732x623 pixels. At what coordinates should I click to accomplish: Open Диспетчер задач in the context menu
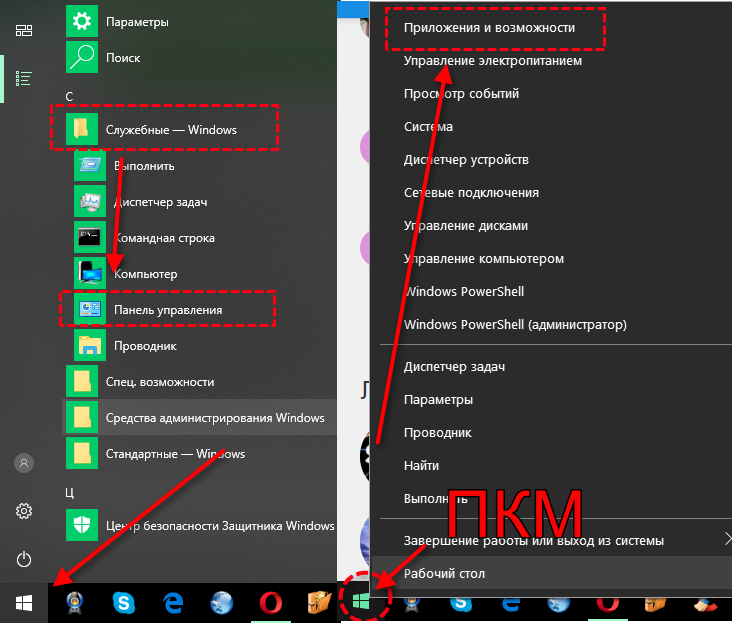(x=454, y=367)
